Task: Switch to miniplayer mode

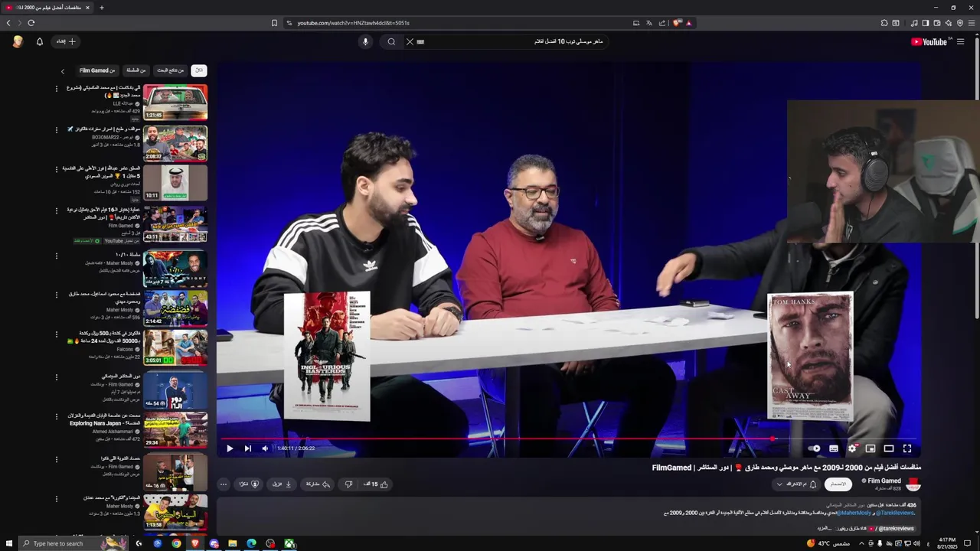Action: click(x=871, y=448)
